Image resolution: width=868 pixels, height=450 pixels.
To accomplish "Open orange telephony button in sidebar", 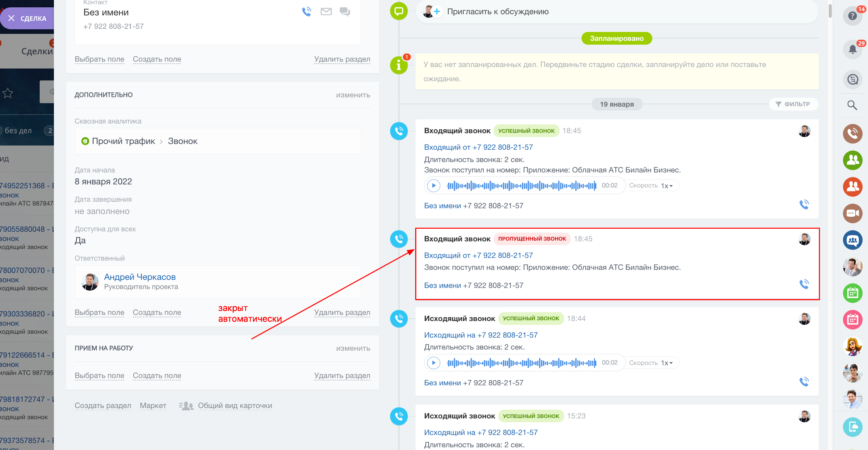I will [853, 134].
